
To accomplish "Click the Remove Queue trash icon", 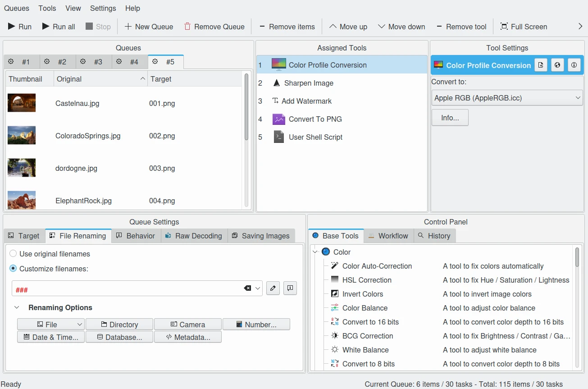I will point(187,27).
